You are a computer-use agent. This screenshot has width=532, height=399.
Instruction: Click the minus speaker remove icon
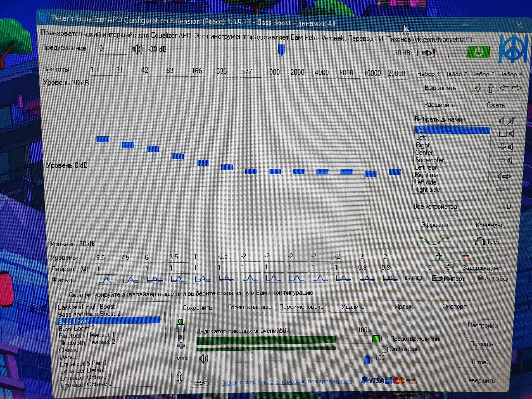tap(505, 160)
